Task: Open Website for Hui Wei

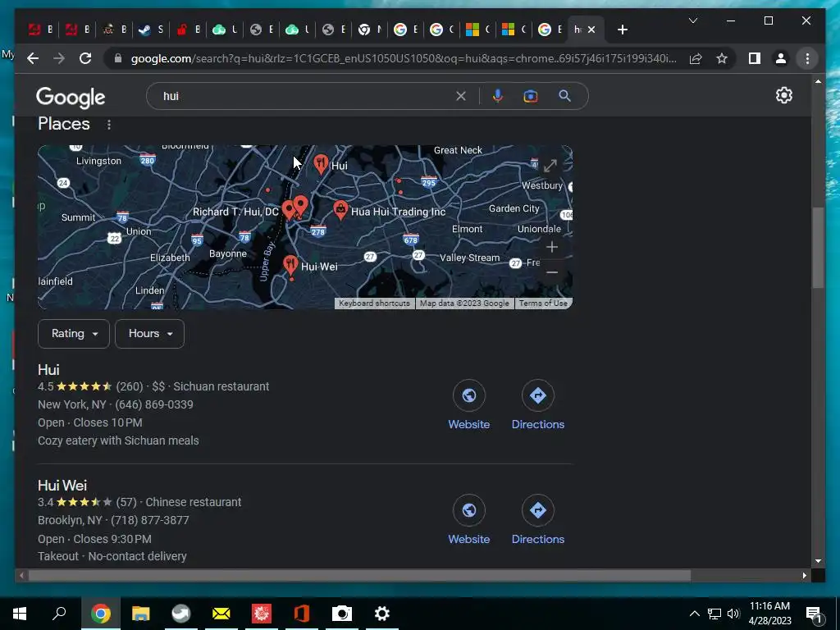Action: 468,520
